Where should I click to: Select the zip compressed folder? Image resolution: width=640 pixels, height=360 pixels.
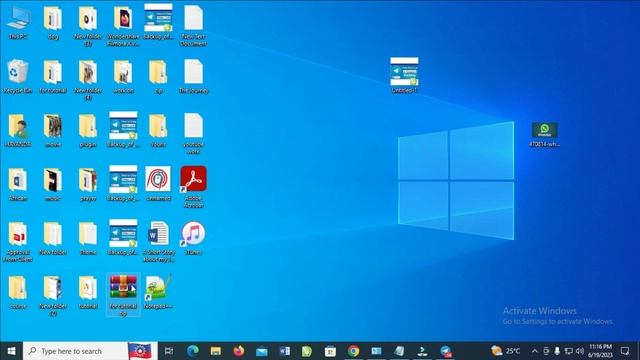click(158, 77)
